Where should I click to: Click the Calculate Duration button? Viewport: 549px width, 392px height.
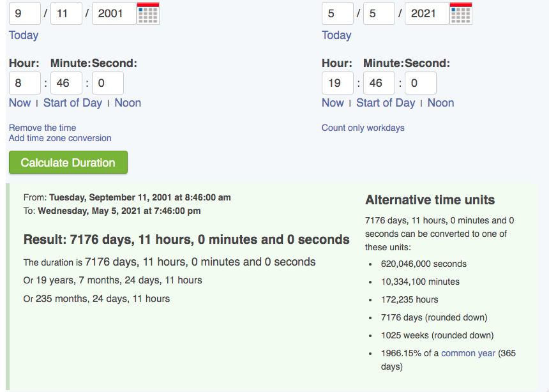[68, 162]
